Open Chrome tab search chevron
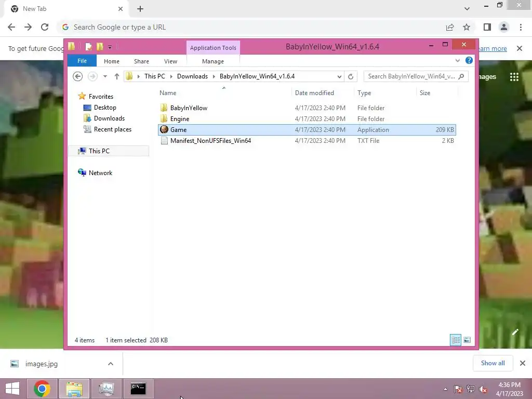This screenshot has width=532, height=399. click(467, 9)
